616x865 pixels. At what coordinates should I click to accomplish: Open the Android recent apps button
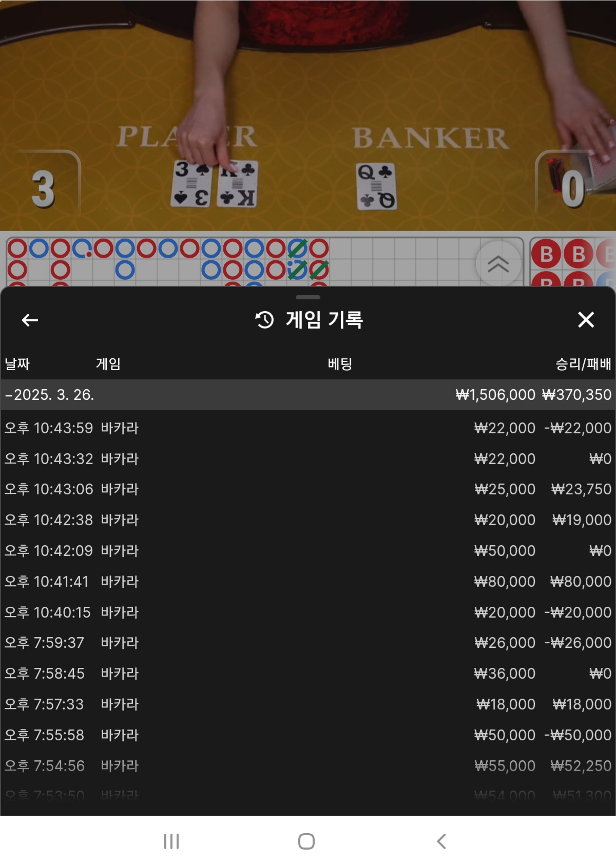[171, 841]
